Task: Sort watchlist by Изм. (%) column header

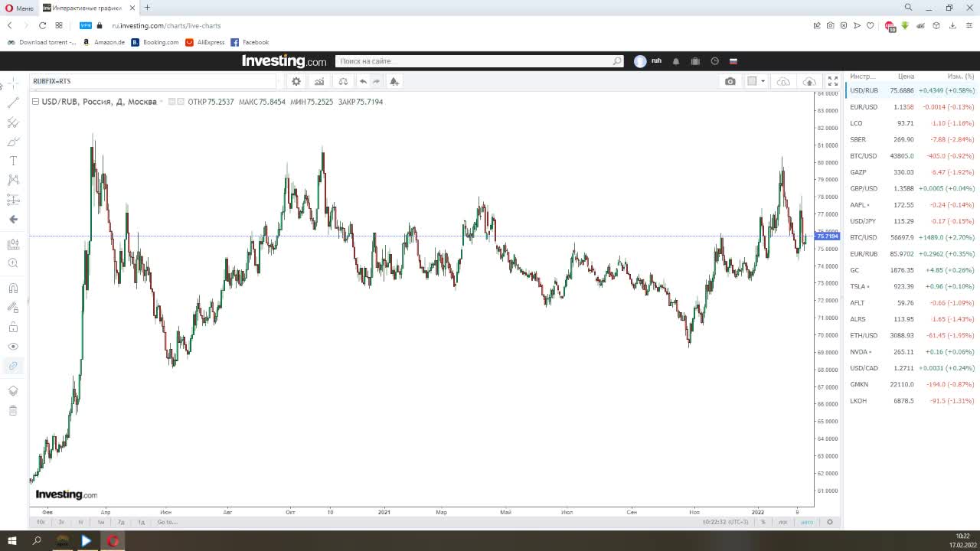Action: pos(961,77)
